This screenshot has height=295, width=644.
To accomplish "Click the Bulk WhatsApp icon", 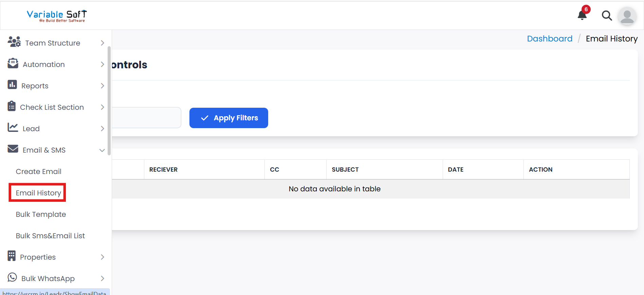I will [12, 277].
